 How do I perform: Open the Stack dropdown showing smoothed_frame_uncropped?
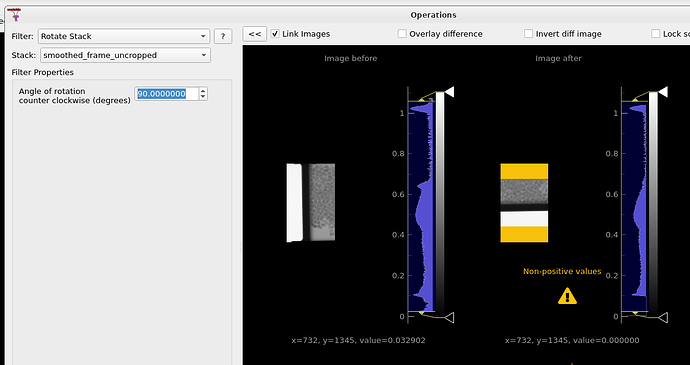click(125, 55)
